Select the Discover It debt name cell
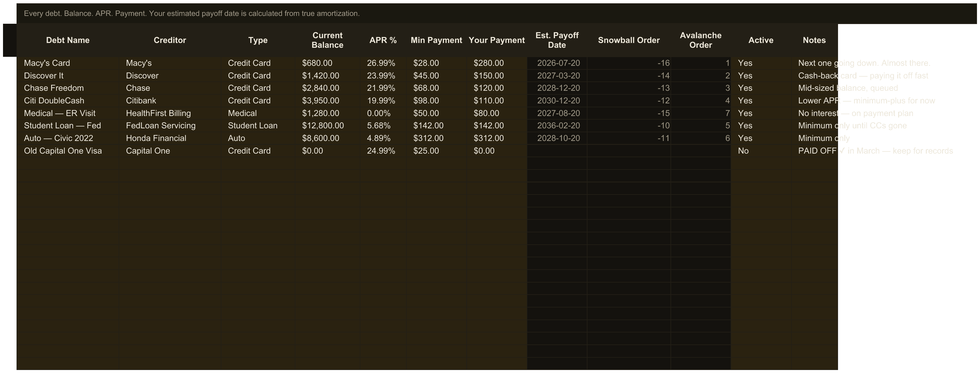Image resolution: width=980 pixels, height=373 pixels. pyautogui.click(x=68, y=76)
